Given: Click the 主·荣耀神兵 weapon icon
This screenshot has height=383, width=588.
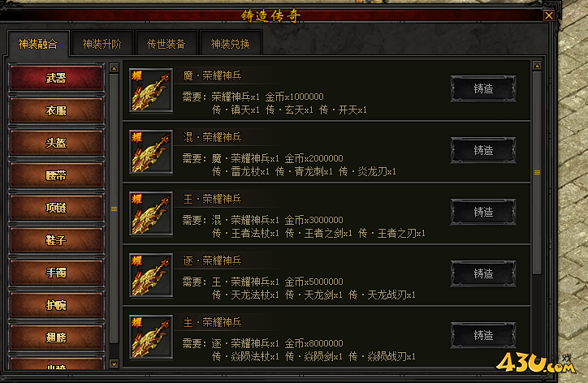Looking at the screenshot, I should coord(151,337).
